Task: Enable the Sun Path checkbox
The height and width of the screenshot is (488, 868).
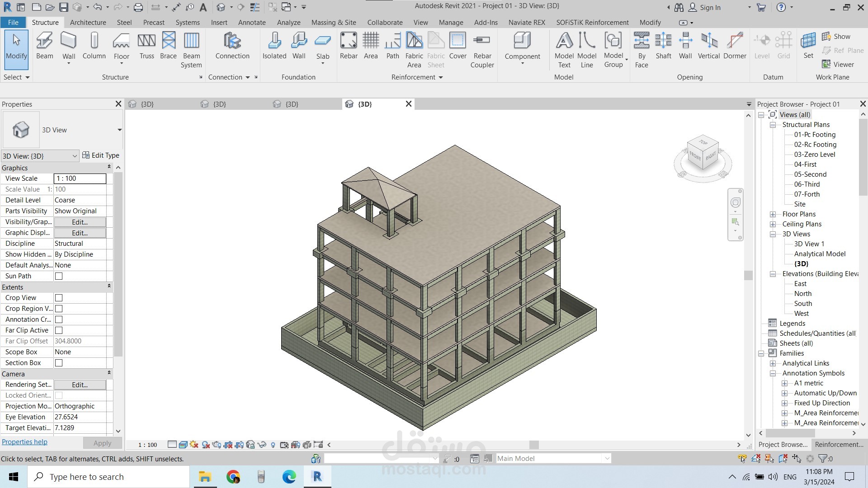Action: 59,276
